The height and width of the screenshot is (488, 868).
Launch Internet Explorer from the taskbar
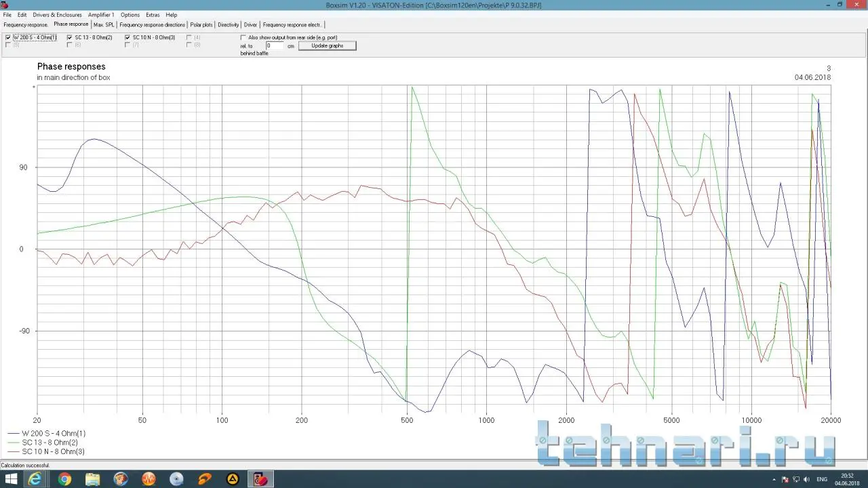tap(35, 479)
